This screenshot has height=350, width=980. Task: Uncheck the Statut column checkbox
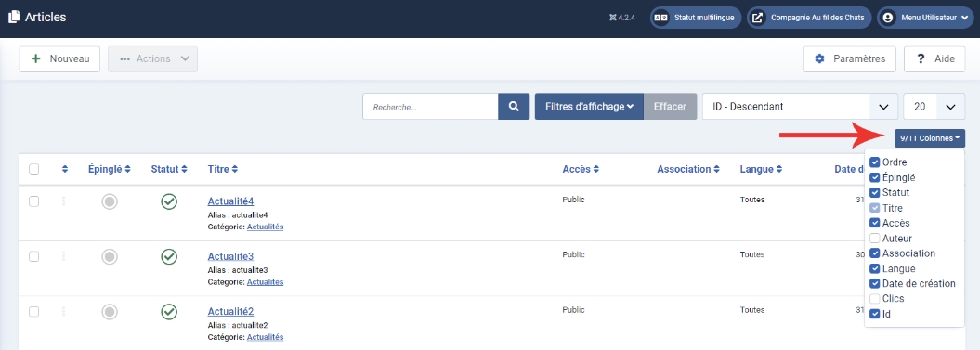875,192
